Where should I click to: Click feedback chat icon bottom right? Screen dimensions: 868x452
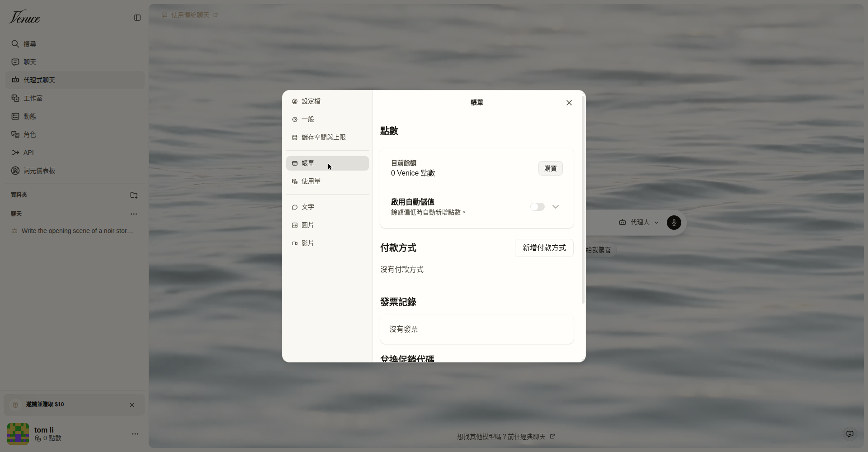(x=850, y=434)
